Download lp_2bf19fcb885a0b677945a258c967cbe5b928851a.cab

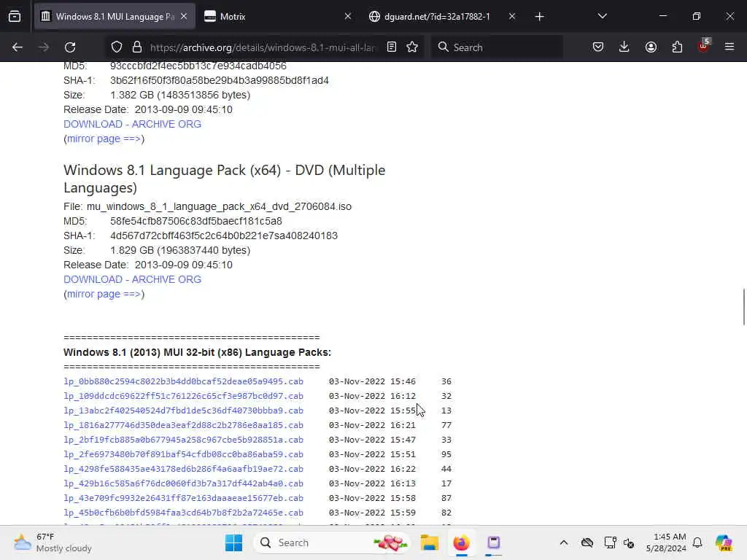coord(183,440)
